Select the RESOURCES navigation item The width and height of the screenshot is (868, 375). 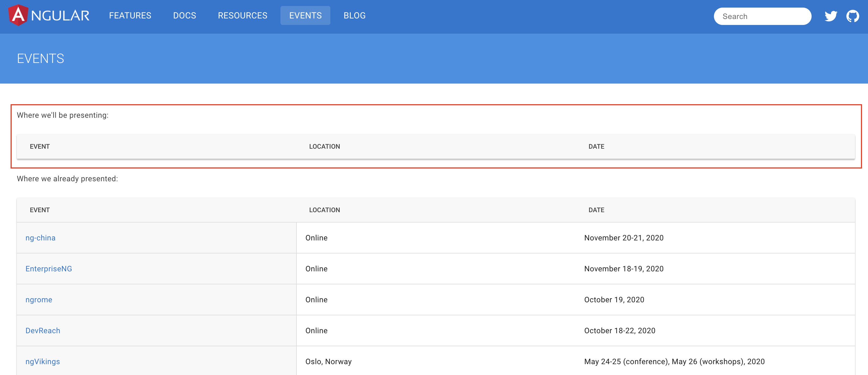pyautogui.click(x=242, y=15)
